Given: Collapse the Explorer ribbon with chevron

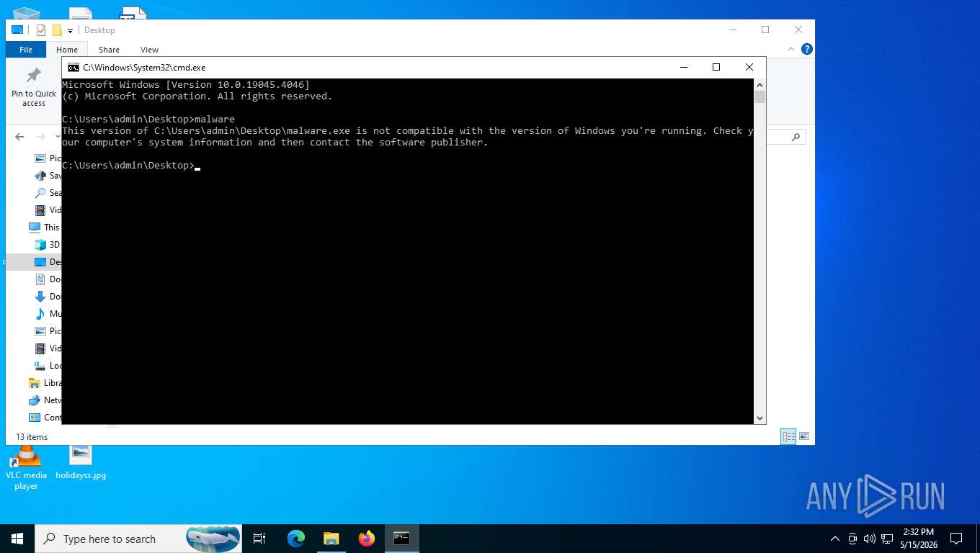Looking at the screenshot, I should point(791,50).
